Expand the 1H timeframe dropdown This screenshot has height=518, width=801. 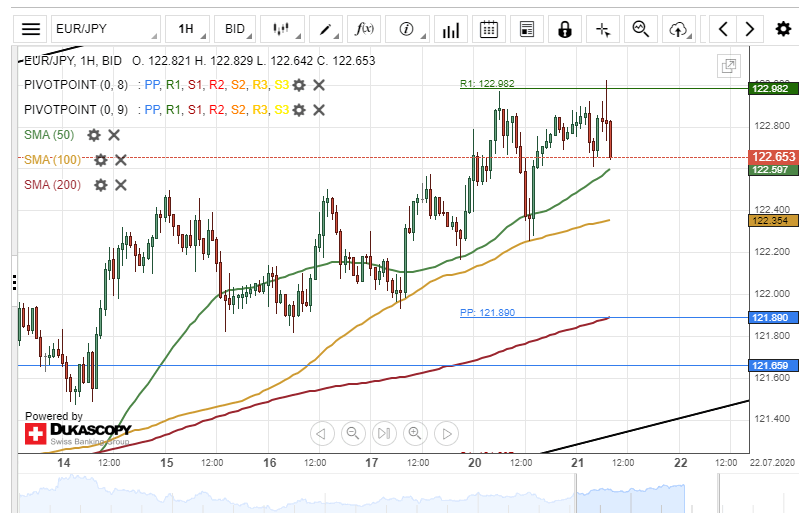[x=187, y=29]
